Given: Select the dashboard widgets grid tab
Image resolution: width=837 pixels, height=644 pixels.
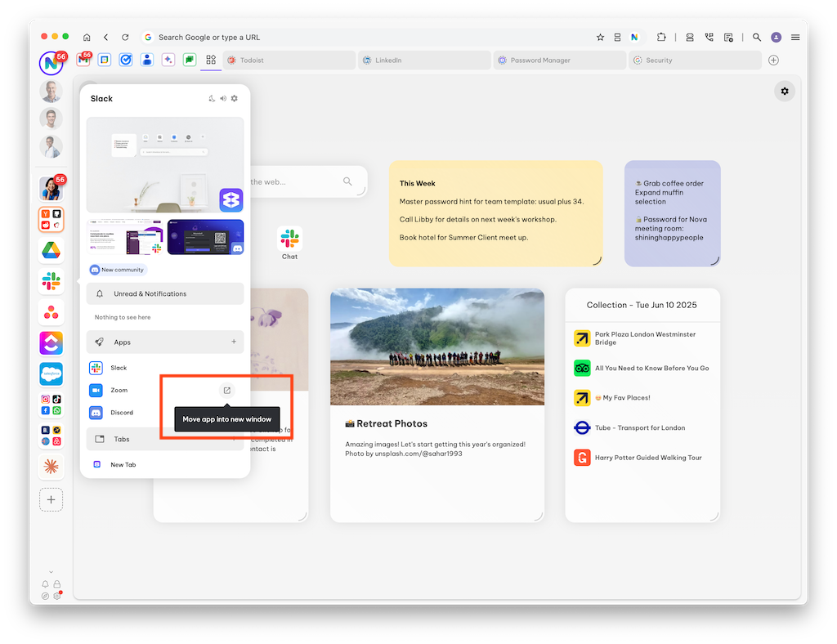Looking at the screenshot, I should coord(211,60).
